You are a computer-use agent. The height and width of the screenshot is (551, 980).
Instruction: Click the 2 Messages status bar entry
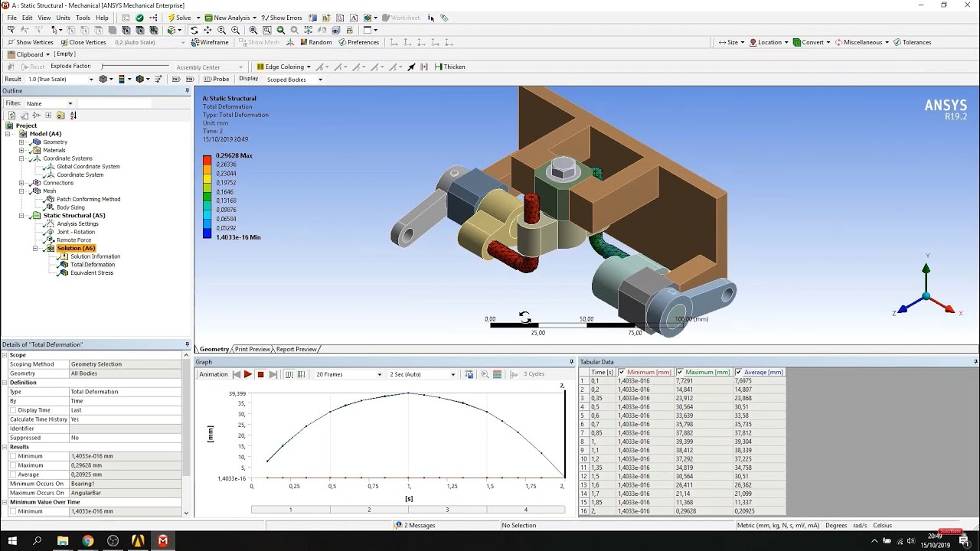click(415, 525)
